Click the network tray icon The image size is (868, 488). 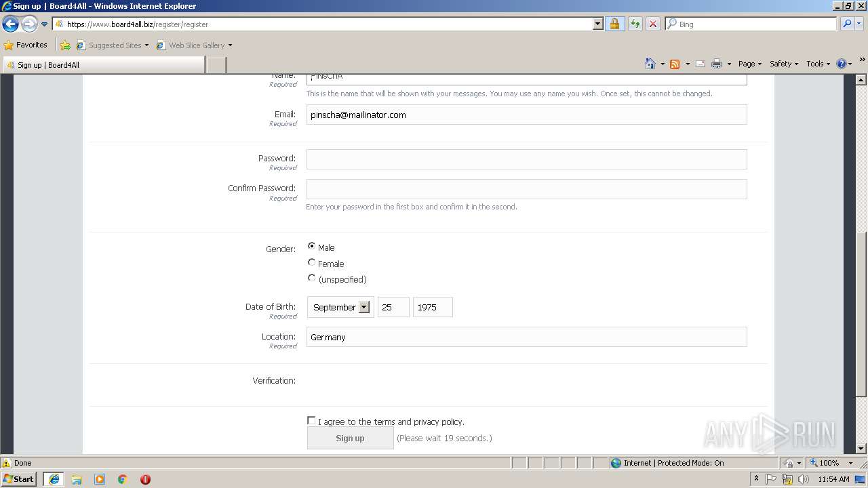pos(787,479)
